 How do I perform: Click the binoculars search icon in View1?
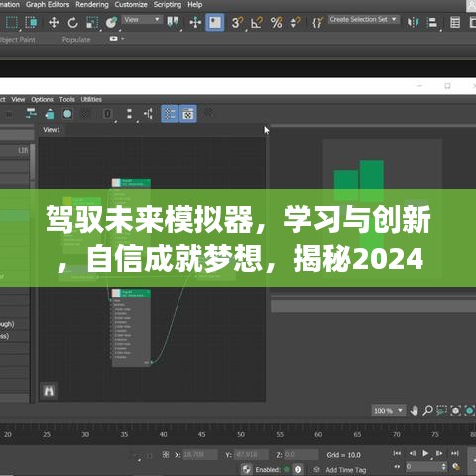tap(49, 391)
